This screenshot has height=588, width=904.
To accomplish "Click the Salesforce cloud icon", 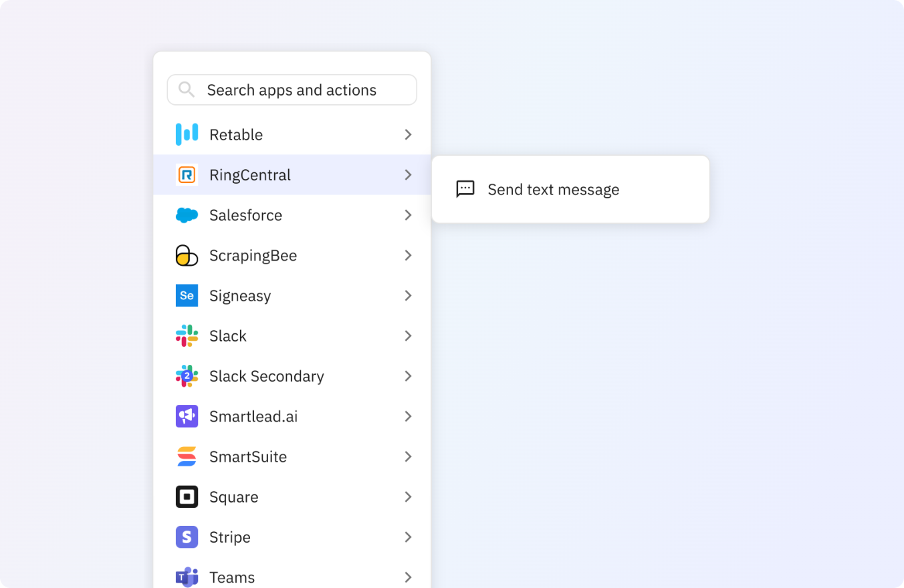I will point(187,215).
